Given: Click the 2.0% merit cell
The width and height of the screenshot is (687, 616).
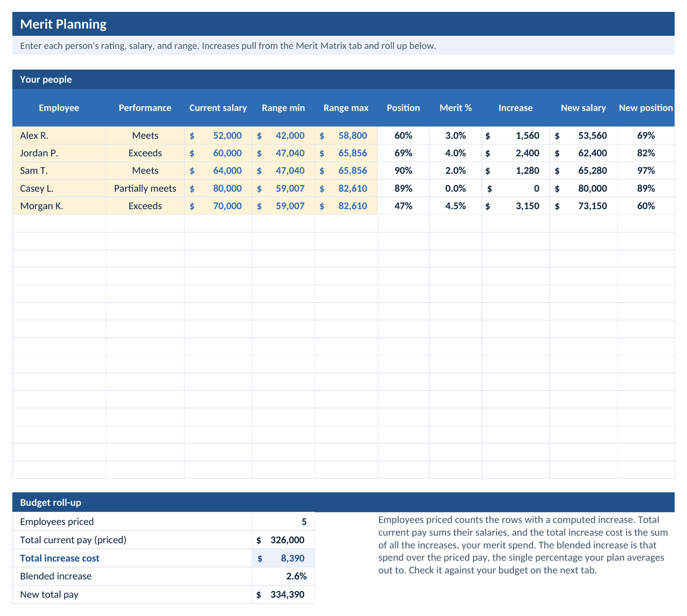Looking at the screenshot, I should coord(456,171).
